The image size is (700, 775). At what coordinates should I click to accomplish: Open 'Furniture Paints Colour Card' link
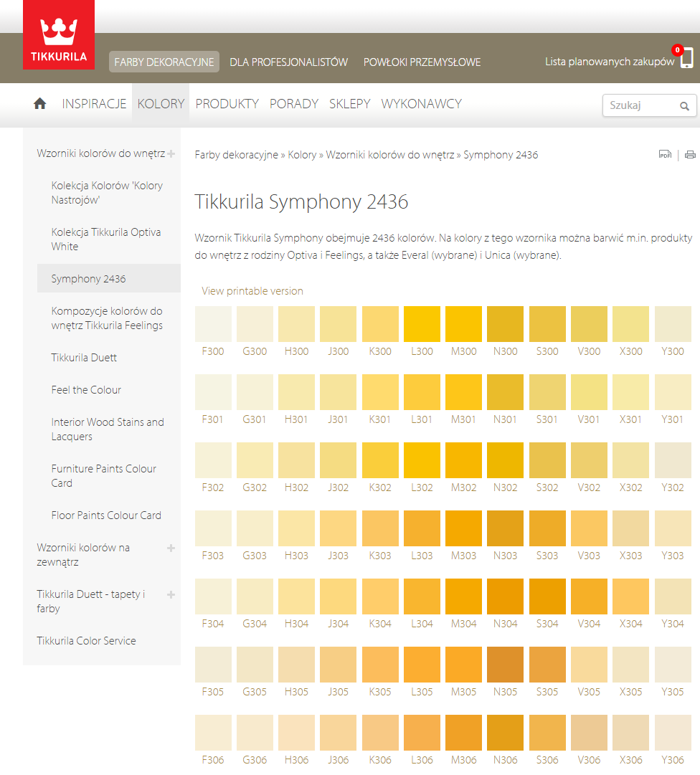(x=103, y=476)
